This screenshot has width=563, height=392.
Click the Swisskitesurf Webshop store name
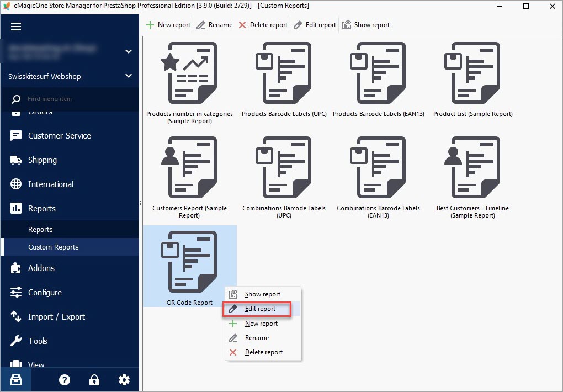[x=45, y=76]
